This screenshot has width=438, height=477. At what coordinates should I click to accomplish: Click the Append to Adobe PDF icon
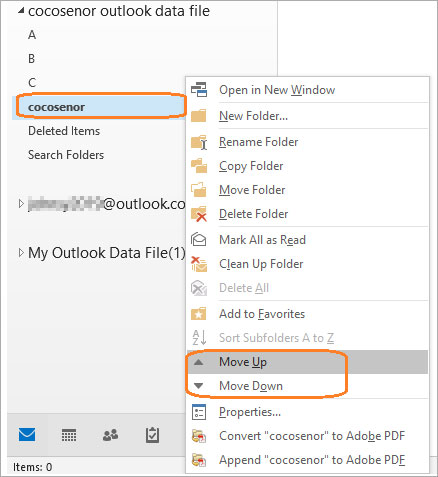pos(199,460)
